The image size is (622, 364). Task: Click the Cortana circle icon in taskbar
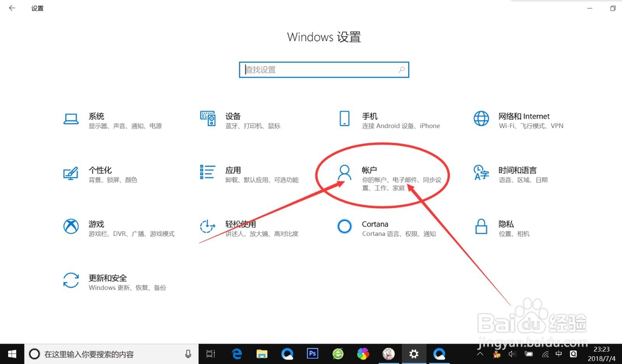34,354
